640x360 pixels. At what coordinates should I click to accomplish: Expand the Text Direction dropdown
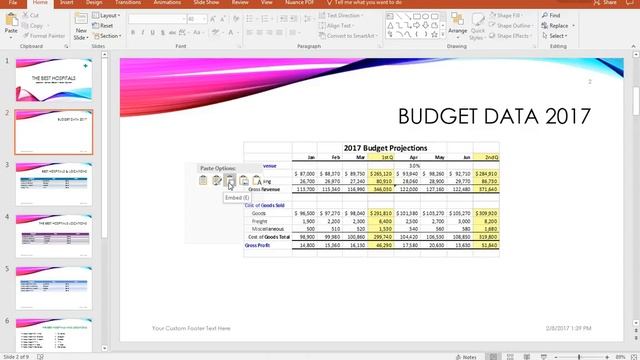341,15
